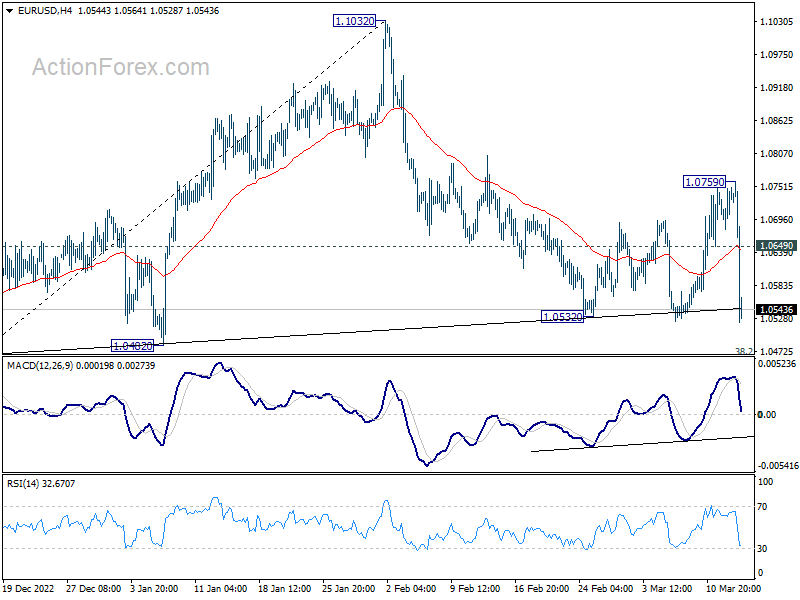800x600 pixels.
Task: Click the 19 Dec 2022 date label
Action: tap(29, 588)
